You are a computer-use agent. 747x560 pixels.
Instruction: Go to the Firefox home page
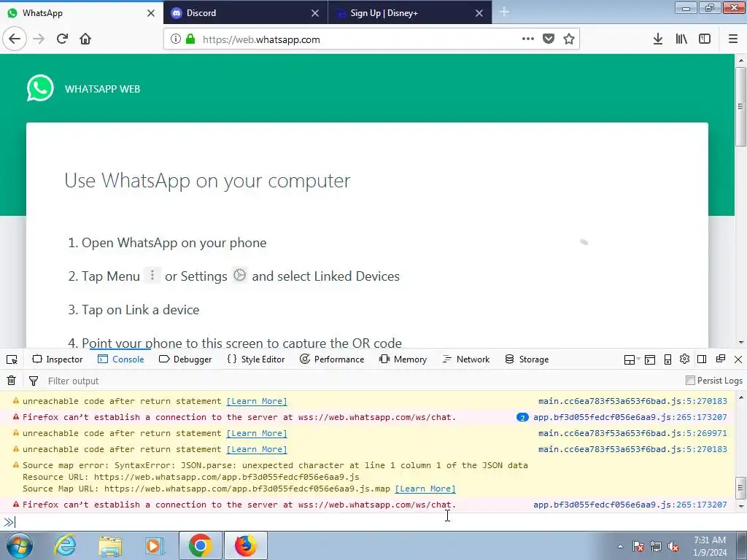point(85,39)
